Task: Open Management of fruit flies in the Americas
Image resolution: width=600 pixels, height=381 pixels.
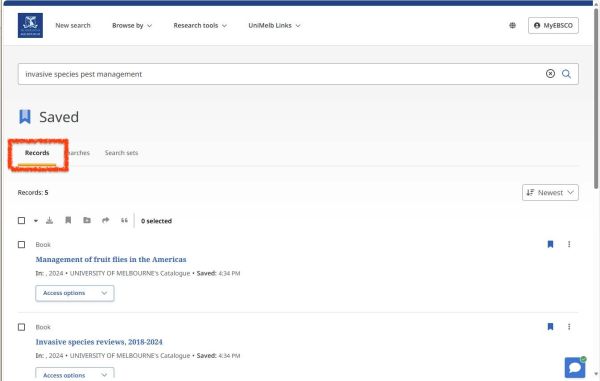Action: (111, 259)
